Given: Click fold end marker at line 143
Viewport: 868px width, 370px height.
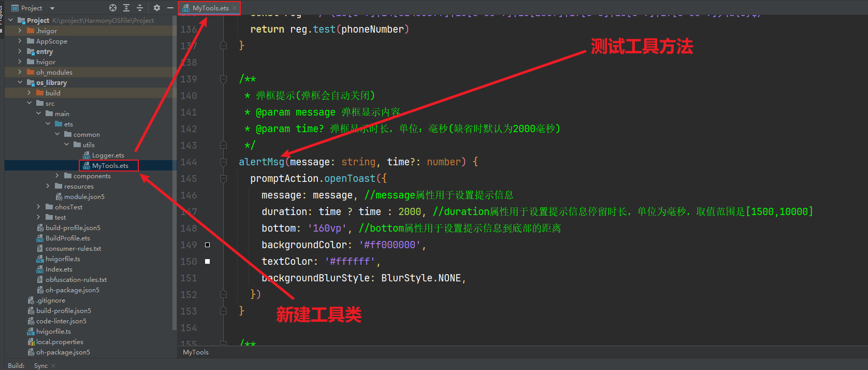Looking at the screenshot, I should pos(223,145).
